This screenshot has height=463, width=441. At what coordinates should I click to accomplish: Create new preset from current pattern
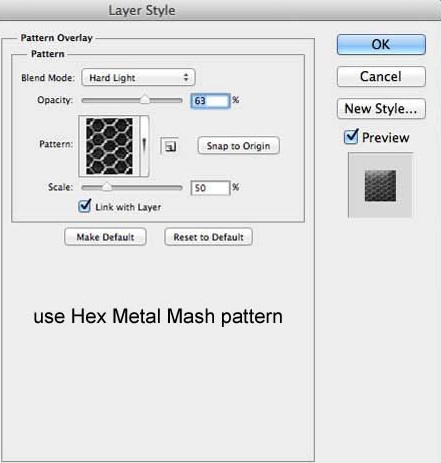click(170, 146)
